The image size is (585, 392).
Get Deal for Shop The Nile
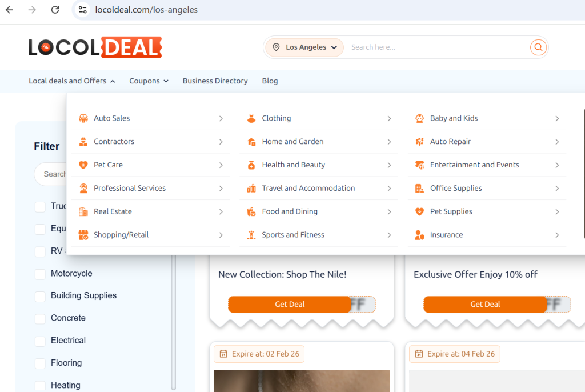[290, 305]
